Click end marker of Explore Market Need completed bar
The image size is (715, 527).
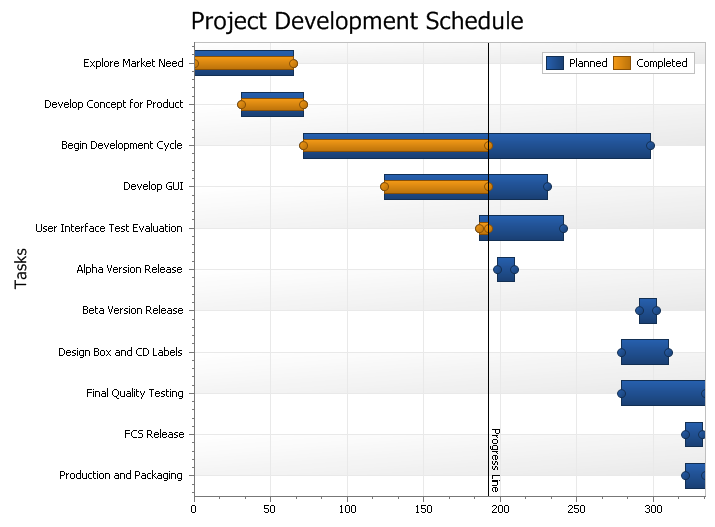(x=294, y=63)
